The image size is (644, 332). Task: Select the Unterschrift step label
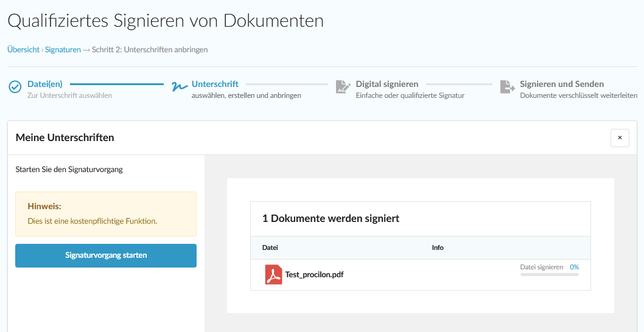(x=215, y=84)
